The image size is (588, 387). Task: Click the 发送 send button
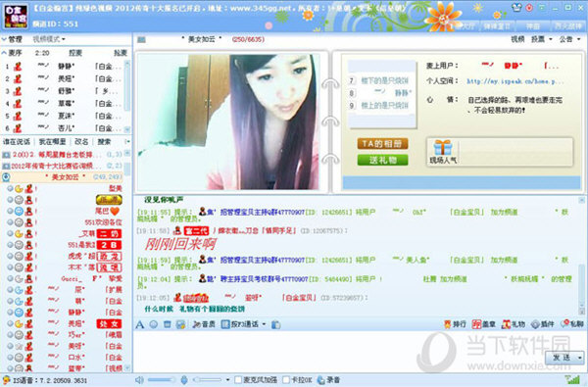[561, 358]
